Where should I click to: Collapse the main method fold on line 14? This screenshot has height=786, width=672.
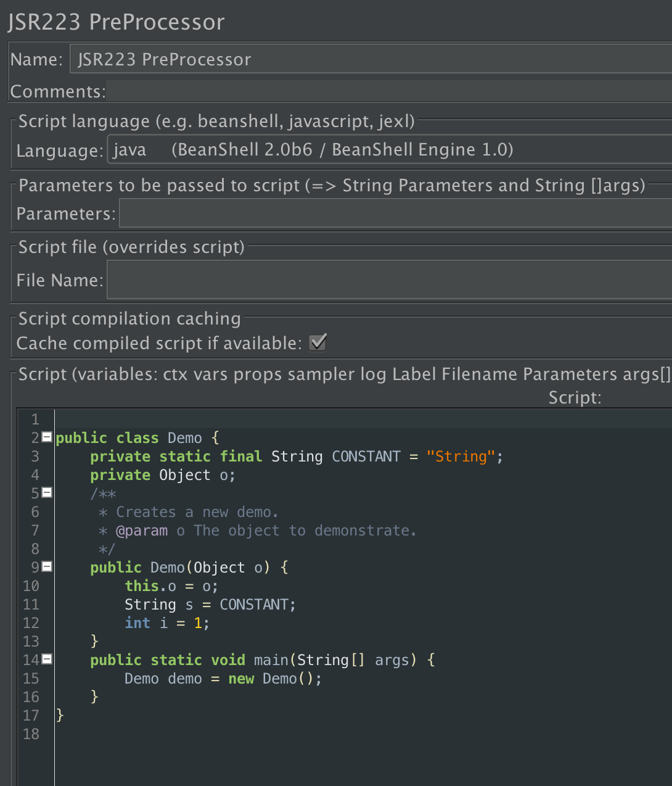point(47,659)
